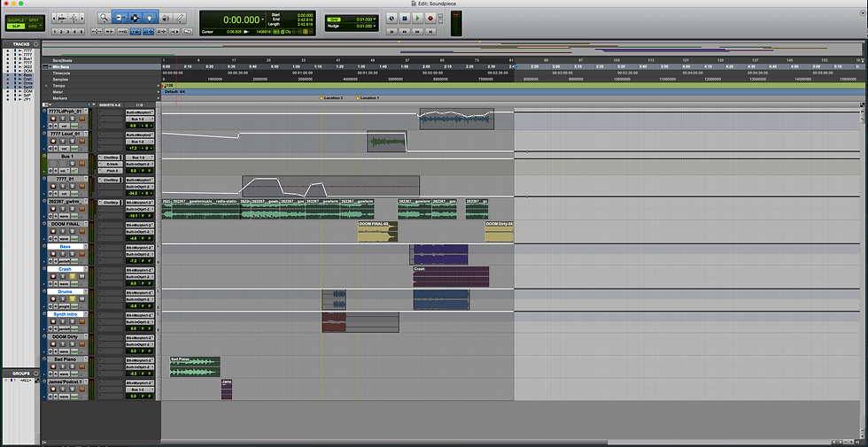
Task: Click the Fast Forward transport button
Action: click(417, 32)
